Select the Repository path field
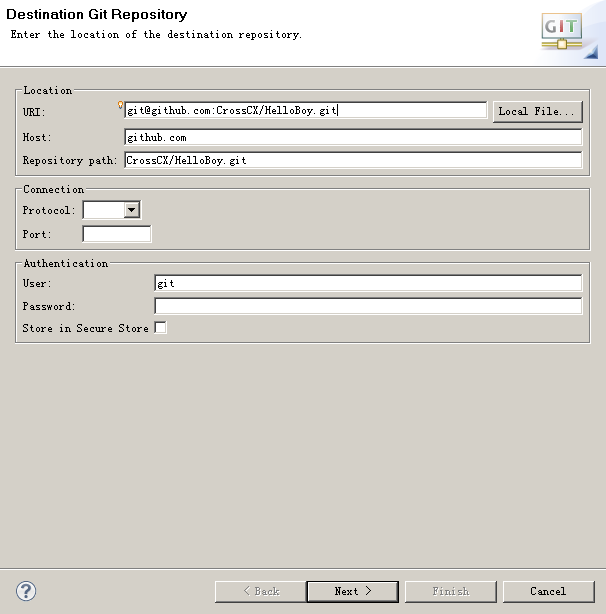The image size is (606, 614). (353, 160)
